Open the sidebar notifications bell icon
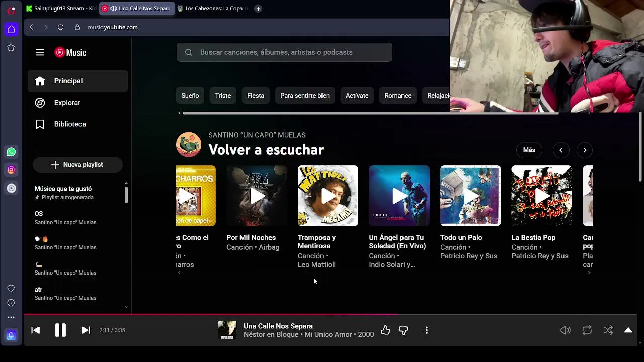This screenshot has width=644, height=362. click(11, 335)
